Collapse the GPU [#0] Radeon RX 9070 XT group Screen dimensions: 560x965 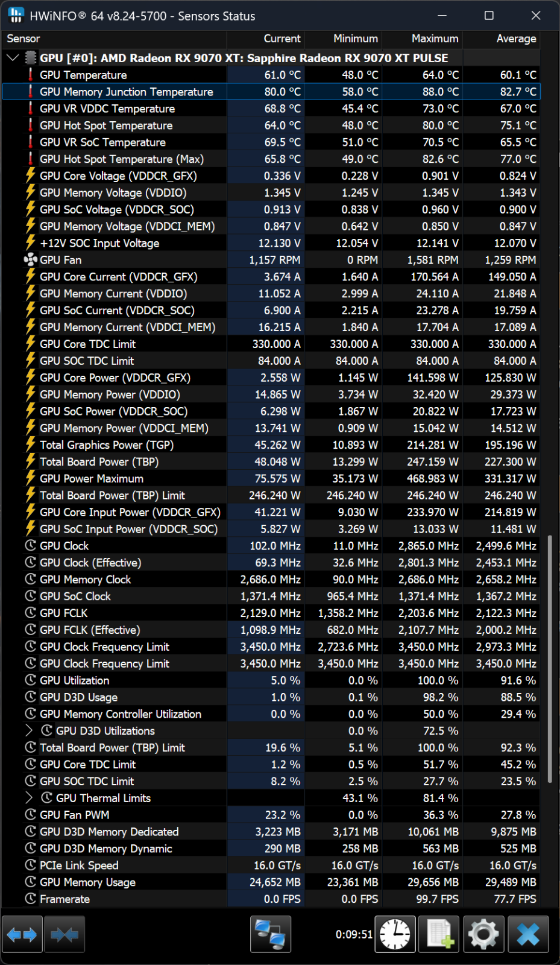pyautogui.click(x=13, y=58)
